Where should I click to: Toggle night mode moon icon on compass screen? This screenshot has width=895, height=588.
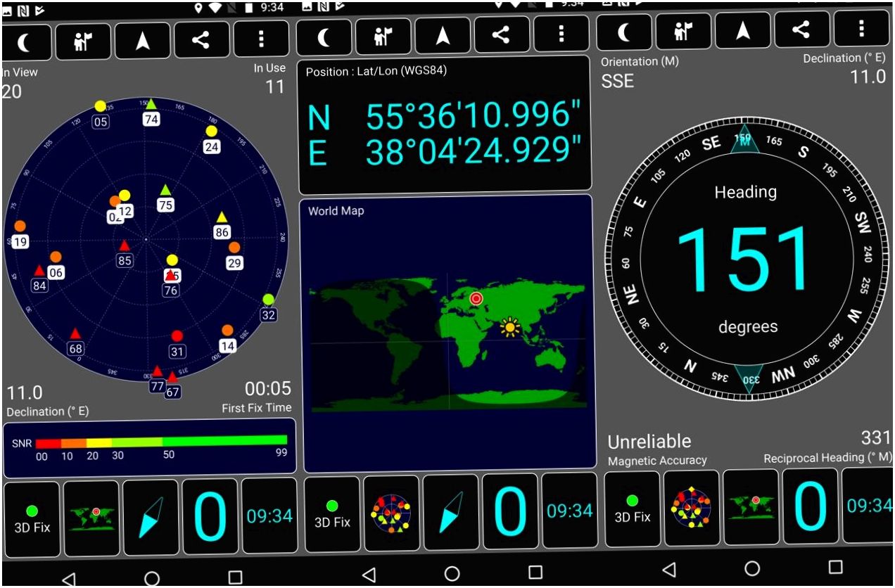click(x=623, y=30)
